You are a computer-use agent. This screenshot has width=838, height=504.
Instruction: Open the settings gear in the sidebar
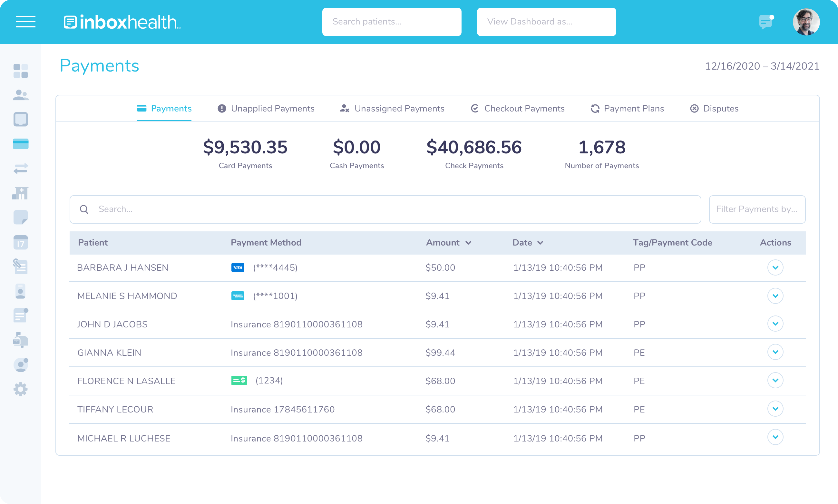[20, 389]
